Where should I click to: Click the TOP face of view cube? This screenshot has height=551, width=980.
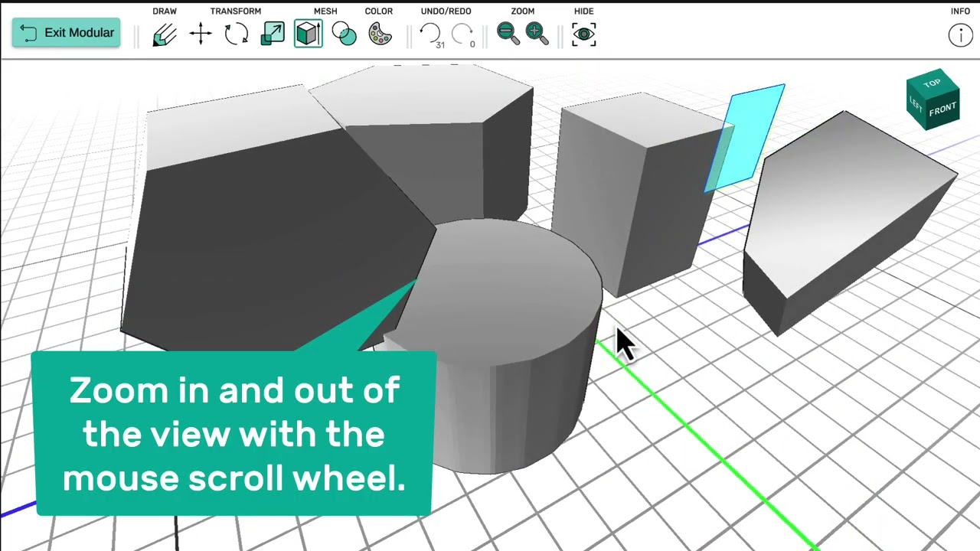click(932, 83)
